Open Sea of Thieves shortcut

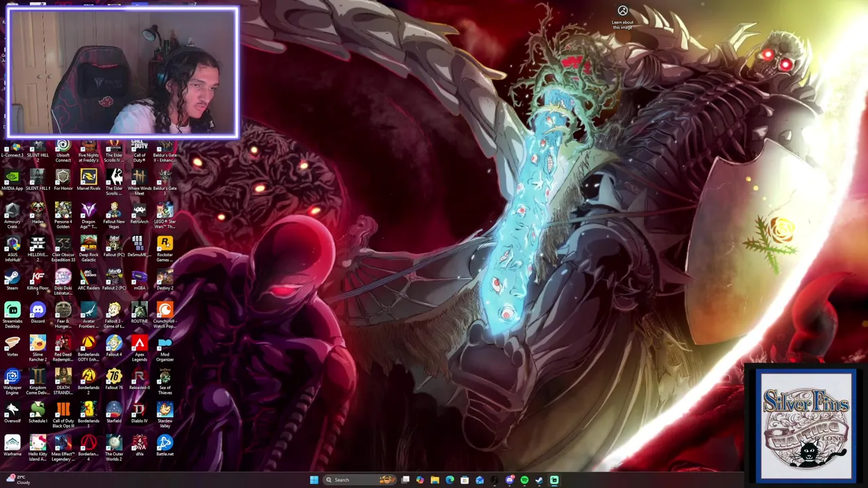pos(165,382)
